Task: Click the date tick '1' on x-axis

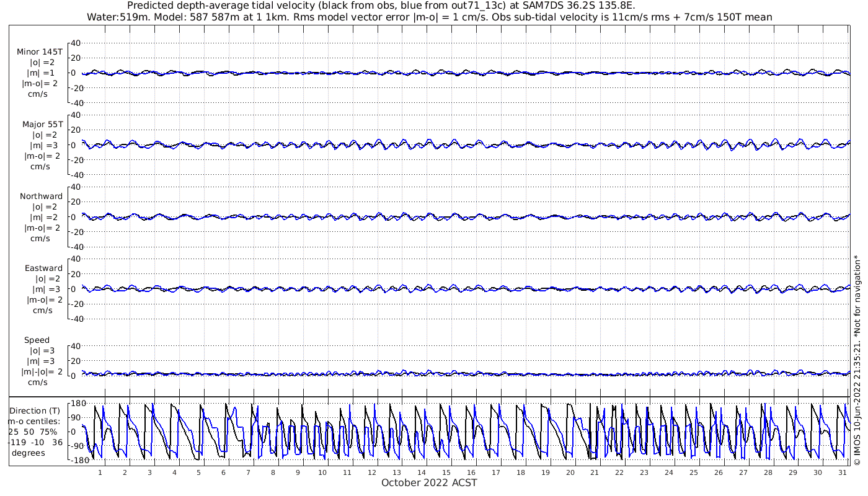Action: (x=100, y=472)
